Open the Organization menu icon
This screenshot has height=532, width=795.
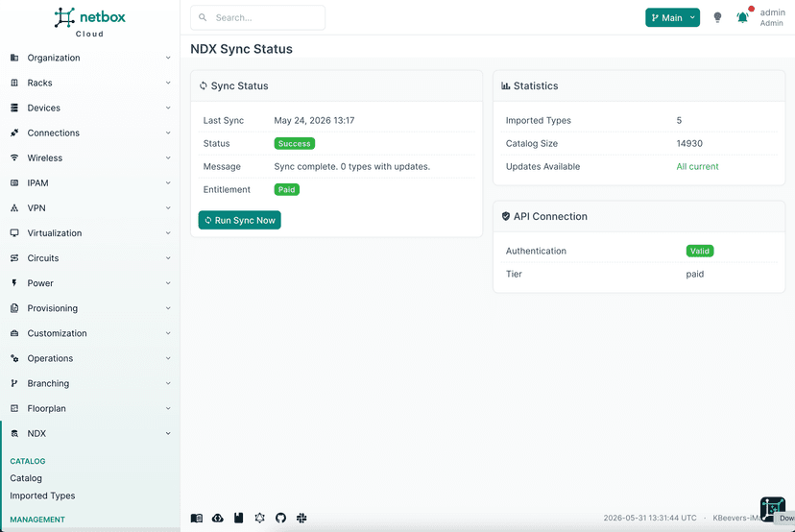pyautogui.click(x=14, y=58)
